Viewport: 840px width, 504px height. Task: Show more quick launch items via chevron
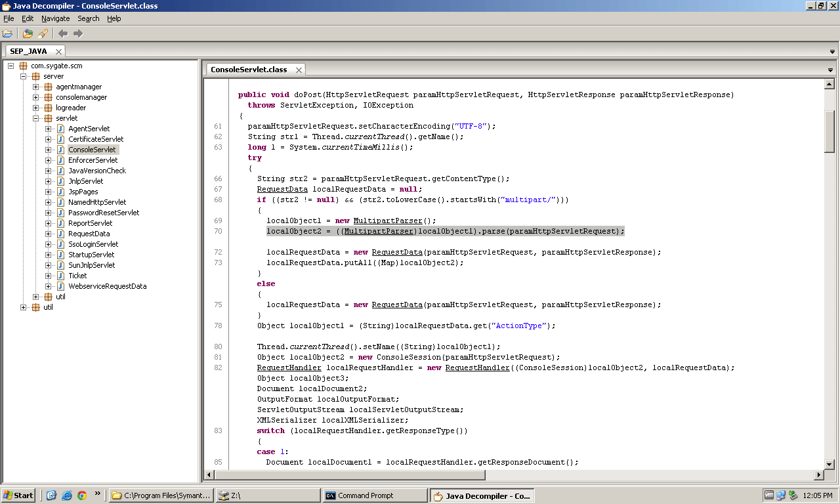98,493
